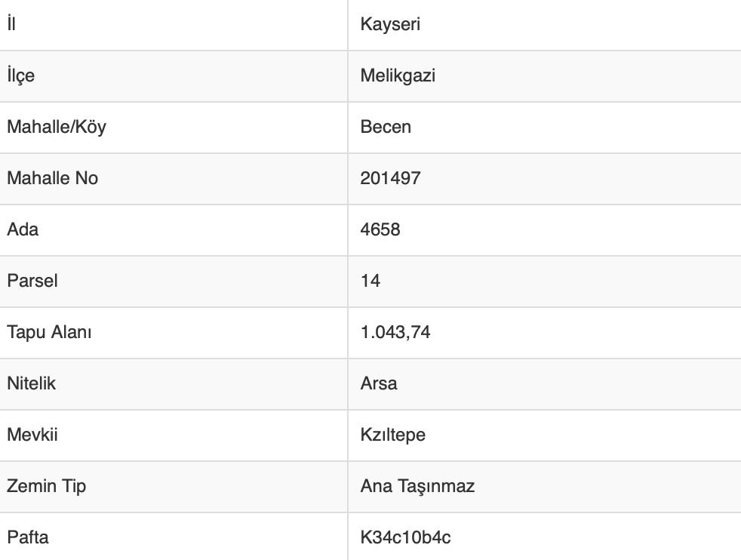Click the Mevkii value Kzıltepe

coord(392,435)
